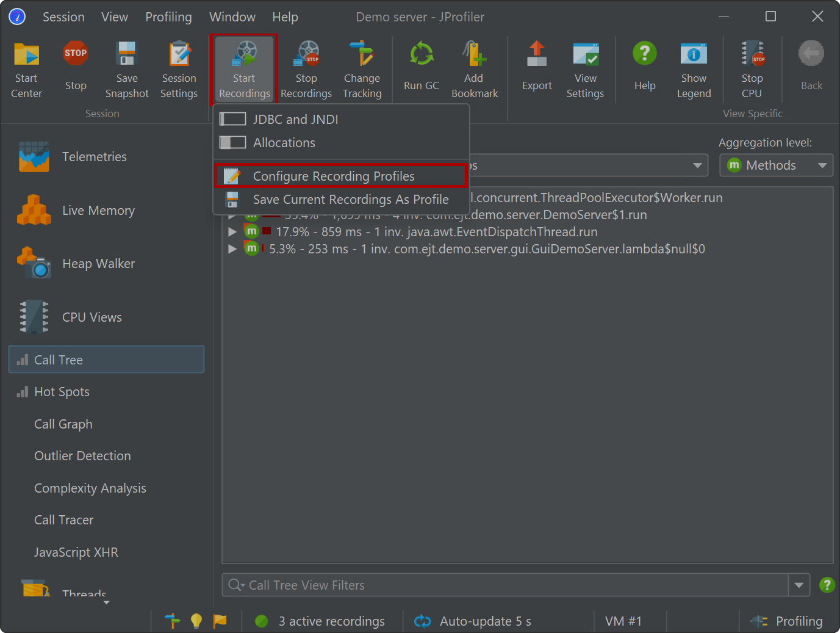The width and height of the screenshot is (840, 633).
Task: Click the Help toolbar icon
Action: [645, 67]
